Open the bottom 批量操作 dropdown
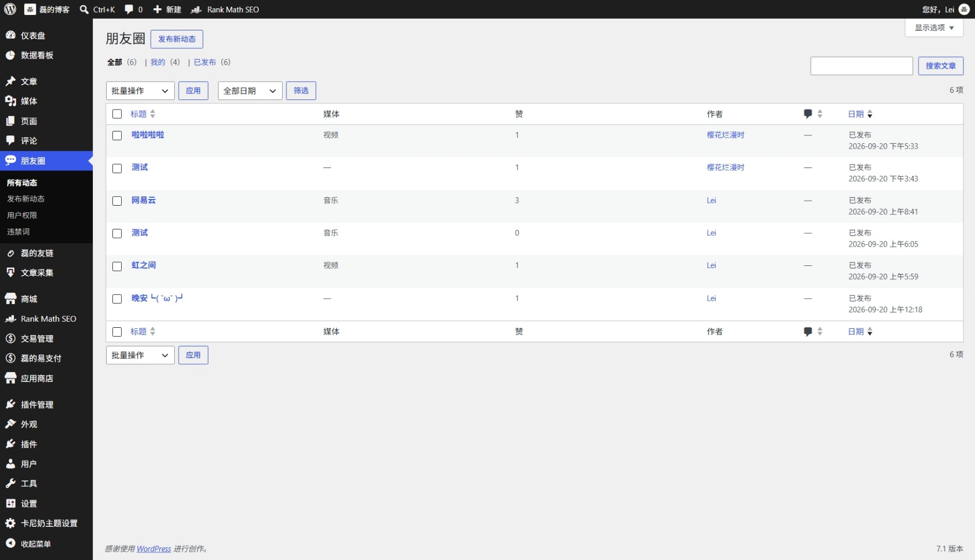The image size is (975, 560). (x=140, y=355)
